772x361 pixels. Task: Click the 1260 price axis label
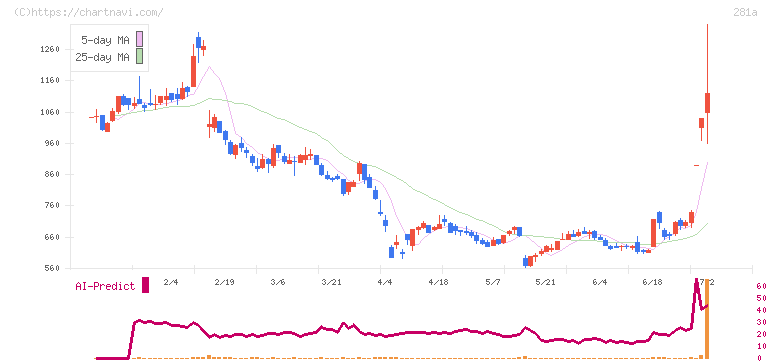click(x=50, y=49)
